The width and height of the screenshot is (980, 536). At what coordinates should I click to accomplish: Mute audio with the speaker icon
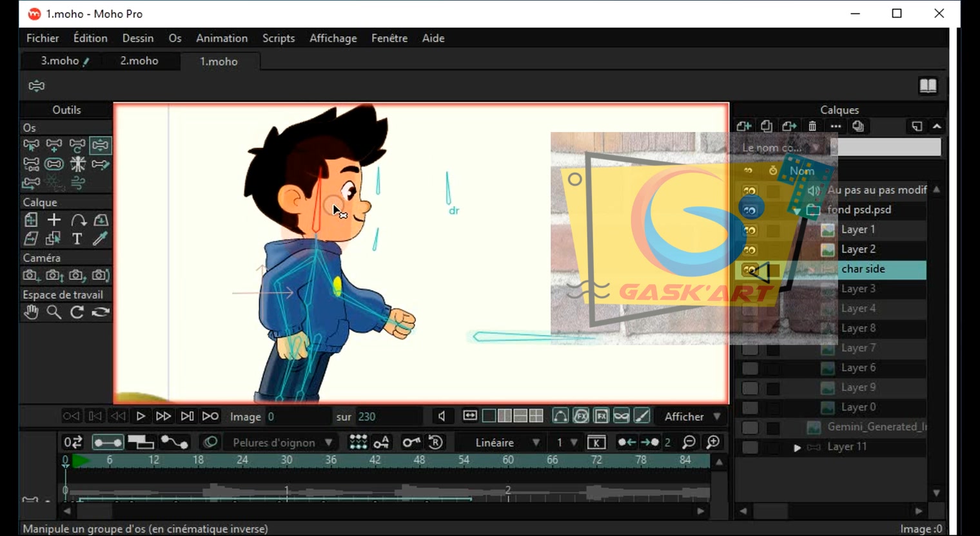coord(442,416)
